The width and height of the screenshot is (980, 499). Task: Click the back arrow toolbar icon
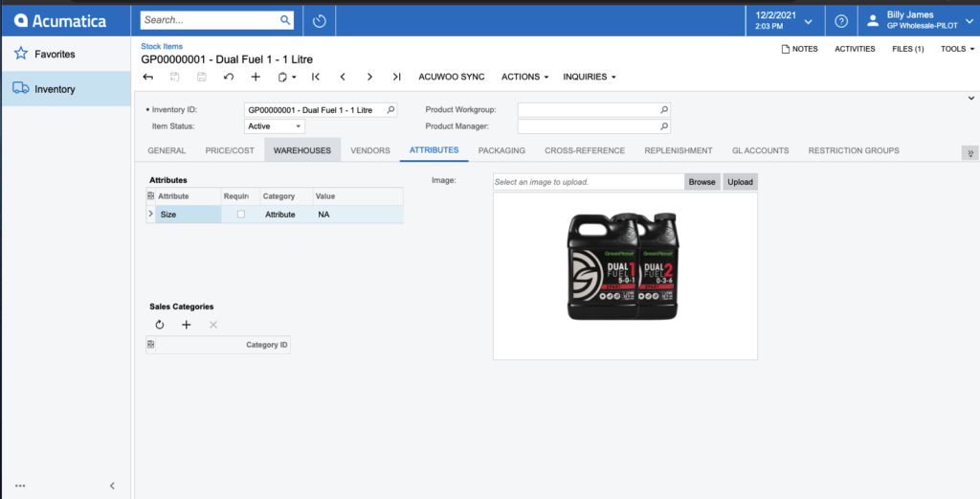click(148, 77)
